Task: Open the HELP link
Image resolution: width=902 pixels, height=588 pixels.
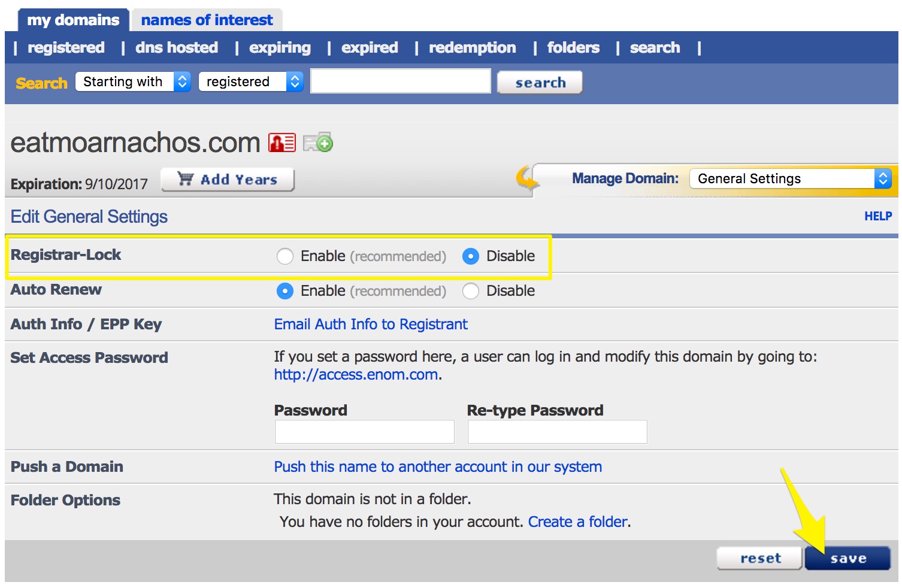Action: 878,216
